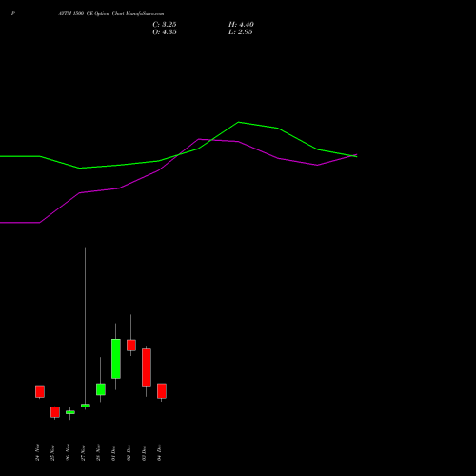This screenshot has width=476, height=476.
Task: Click the red candlestick above 24 Nov
Action: click(40, 391)
